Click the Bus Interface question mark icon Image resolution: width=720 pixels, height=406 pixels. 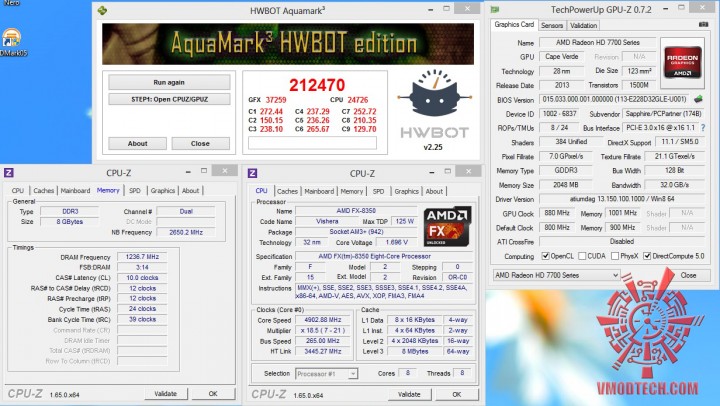(x=703, y=128)
